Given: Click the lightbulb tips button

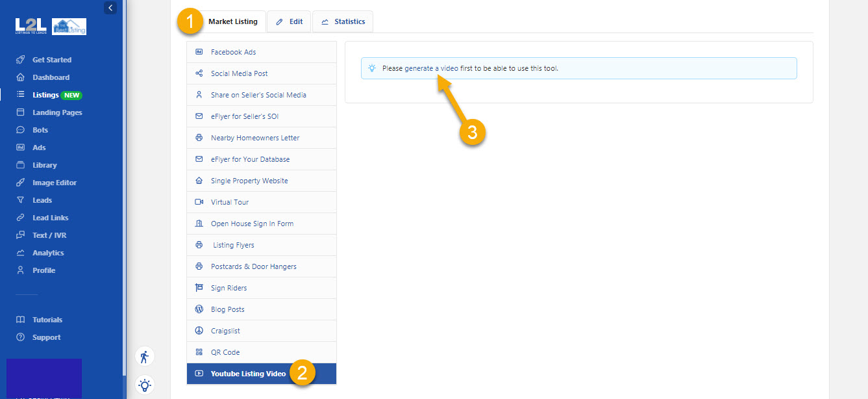Looking at the screenshot, I should click(x=144, y=385).
